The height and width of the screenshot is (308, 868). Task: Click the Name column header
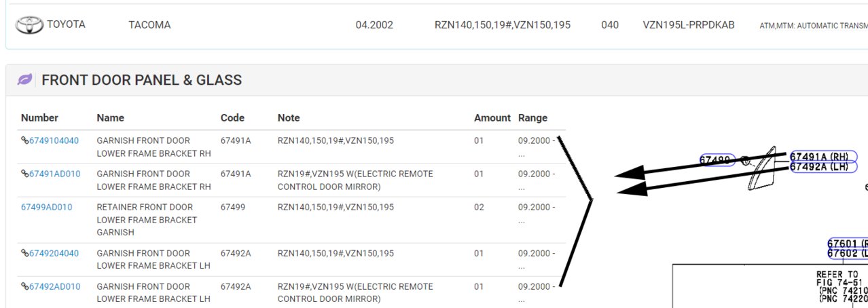pyautogui.click(x=111, y=118)
